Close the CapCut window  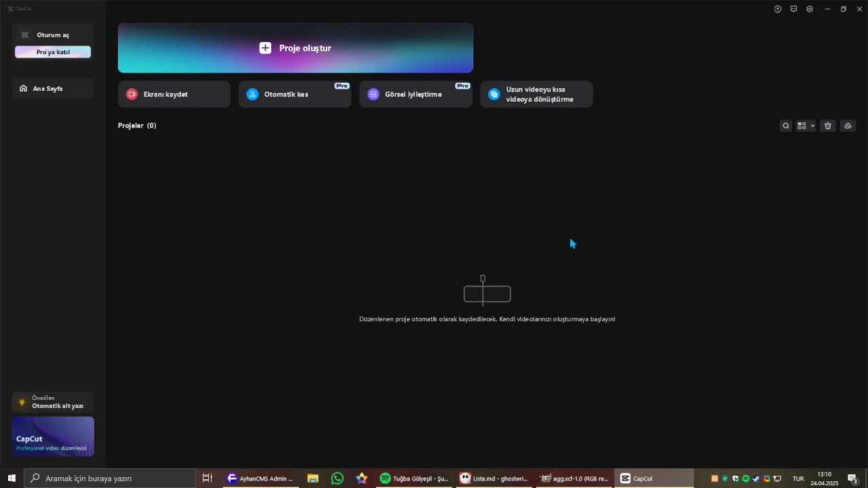tap(859, 9)
